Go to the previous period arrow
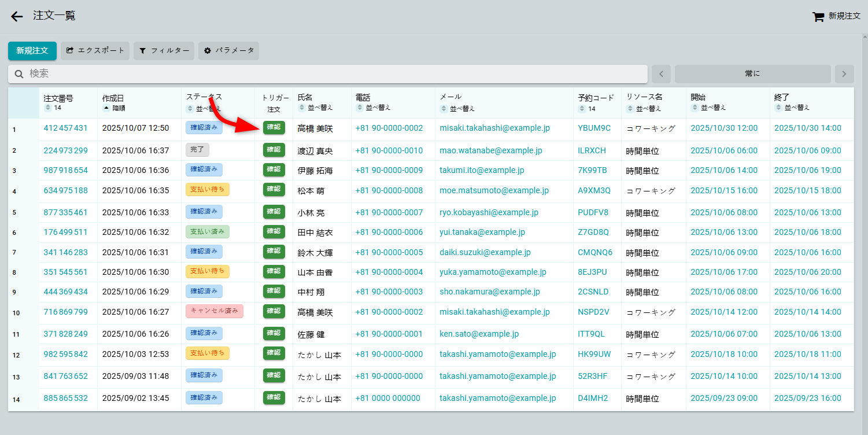The height and width of the screenshot is (435, 868). tap(661, 74)
